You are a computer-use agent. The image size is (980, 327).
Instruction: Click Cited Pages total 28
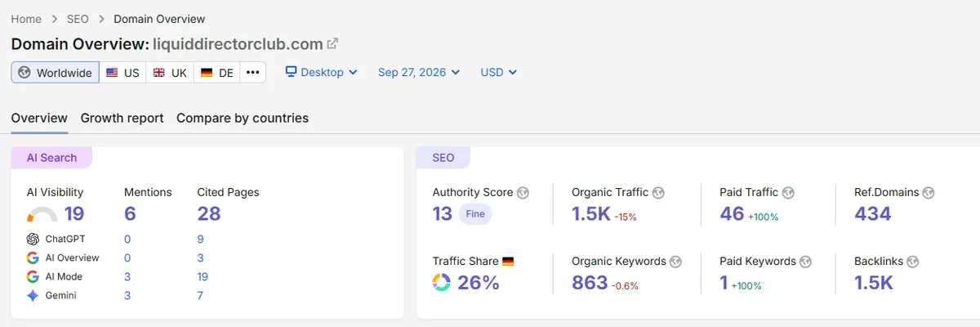pos(209,214)
